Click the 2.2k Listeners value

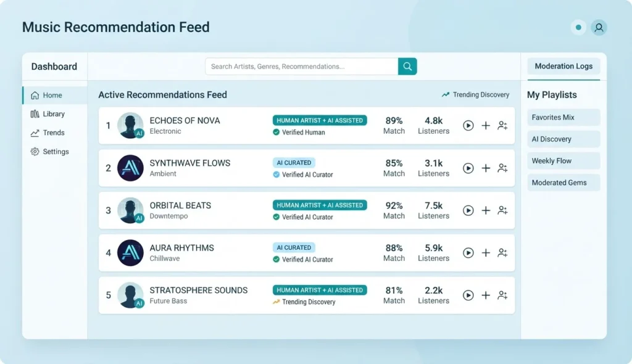[433, 290]
